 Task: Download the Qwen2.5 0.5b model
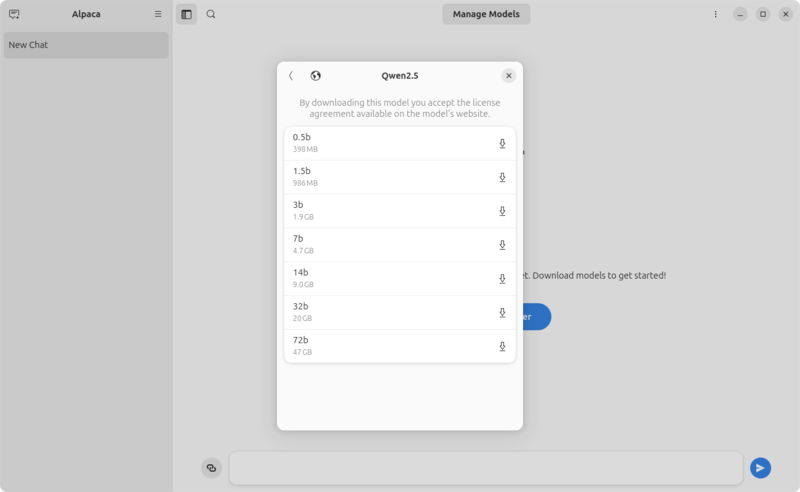pos(502,144)
